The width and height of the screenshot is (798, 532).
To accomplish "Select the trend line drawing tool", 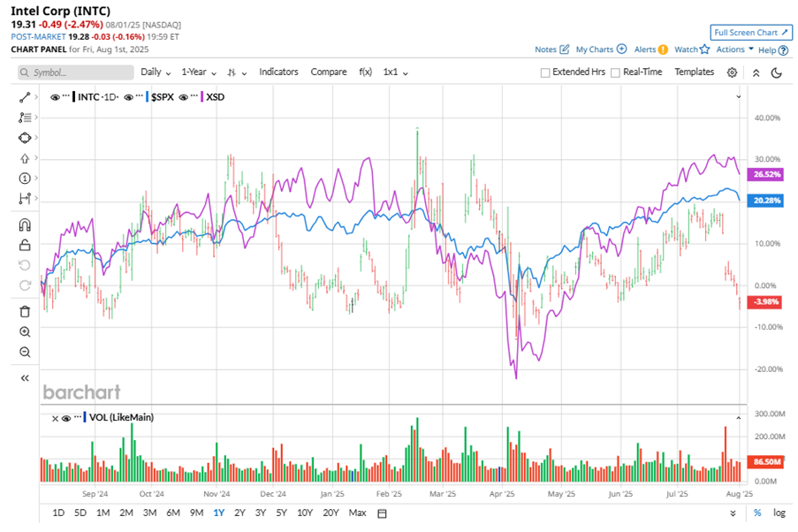I will coord(25,97).
